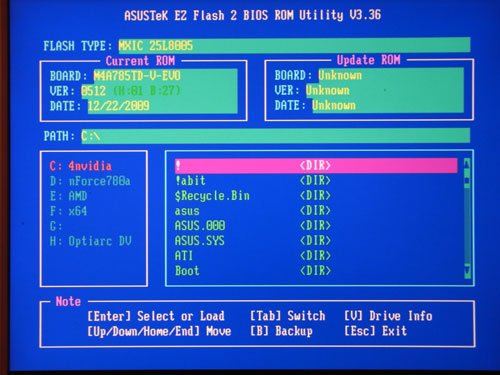This screenshot has height=375, width=500.
Task: Click the [Up/Down/Home/End] Move hint
Action: click(x=159, y=331)
